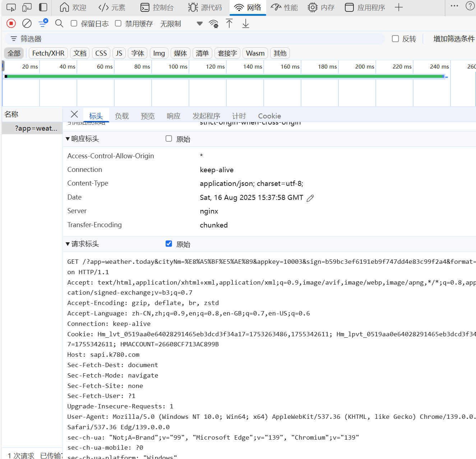The width and height of the screenshot is (476, 459).
Task: Filter by 媒体 requests
Action: [x=180, y=53]
